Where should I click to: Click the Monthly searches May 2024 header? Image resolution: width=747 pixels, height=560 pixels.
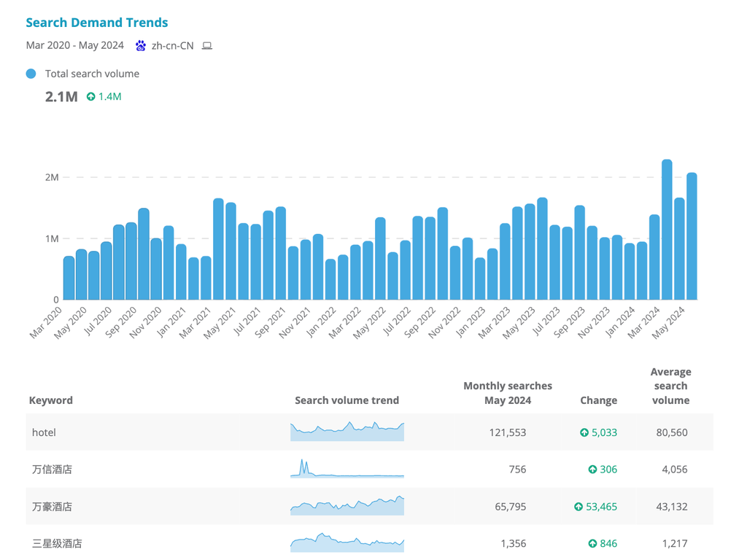point(508,393)
